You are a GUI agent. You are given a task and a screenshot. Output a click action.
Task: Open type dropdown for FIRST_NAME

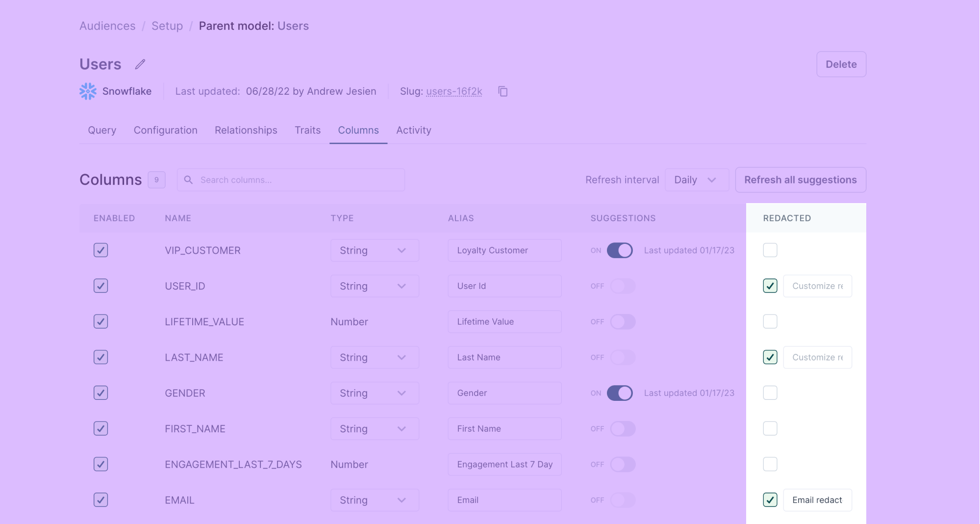click(x=375, y=429)
